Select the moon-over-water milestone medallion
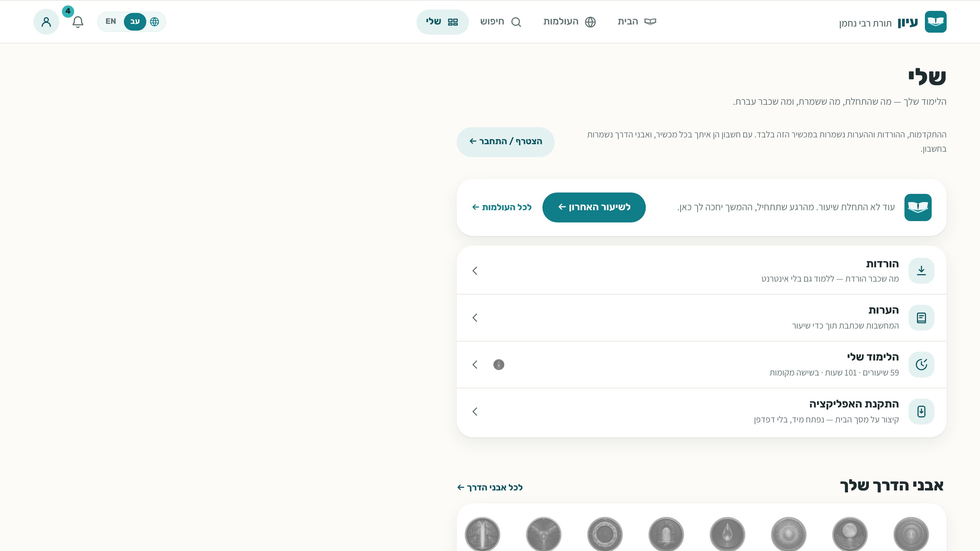The width and height of the screenshot is (980, 551). (850, 534)
